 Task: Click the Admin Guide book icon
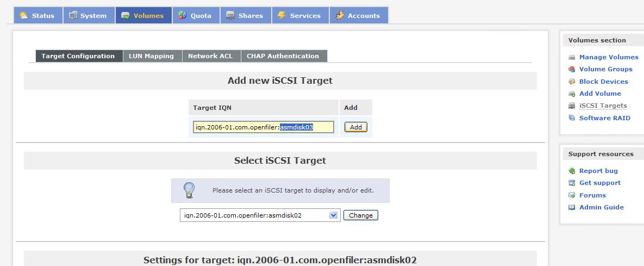tap(572, 207)
